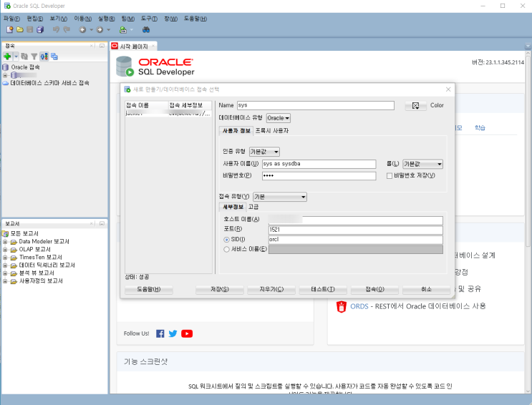Screen dimensions: 532x405
Task: Open the 접속 유형 dropdown
Action: click(280, 197)
